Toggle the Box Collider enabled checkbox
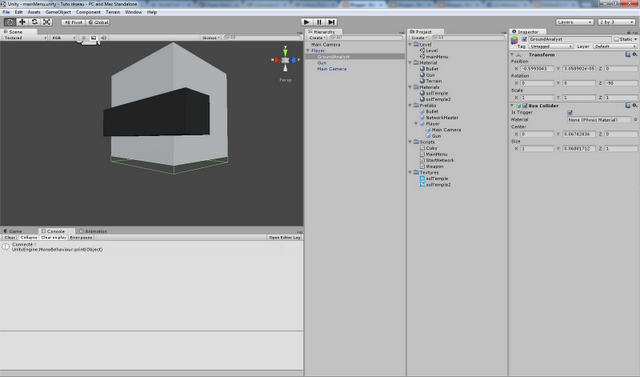Viewport: 640px width, 377px height. pyautogui.click(x=525, y=106)
